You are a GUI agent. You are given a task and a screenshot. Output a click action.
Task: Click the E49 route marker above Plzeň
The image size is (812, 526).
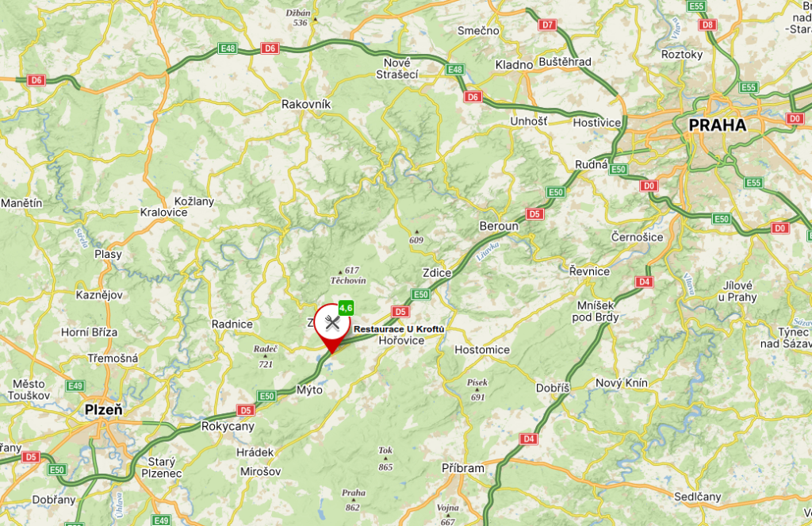(x=75, y=386)
